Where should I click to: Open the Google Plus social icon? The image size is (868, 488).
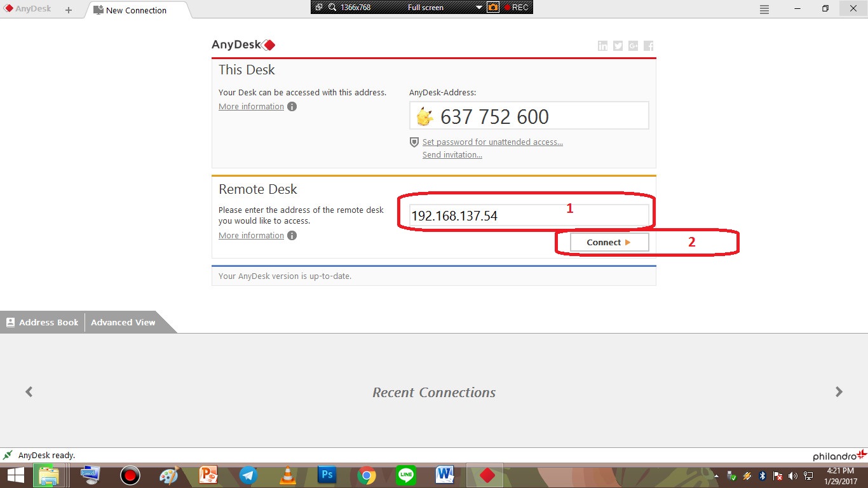(x=633, y=46)
